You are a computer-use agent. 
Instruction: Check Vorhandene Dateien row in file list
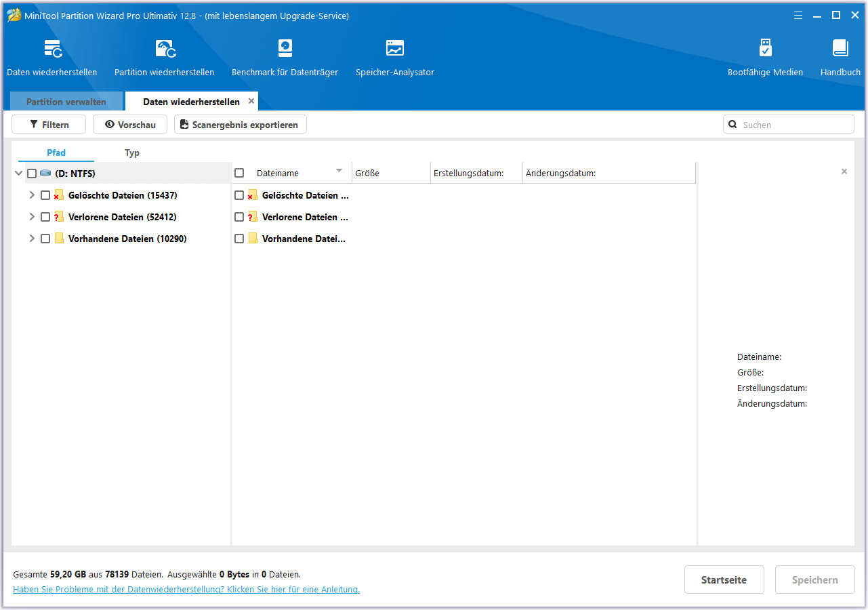pyautogui.click(x=239, y=239)
